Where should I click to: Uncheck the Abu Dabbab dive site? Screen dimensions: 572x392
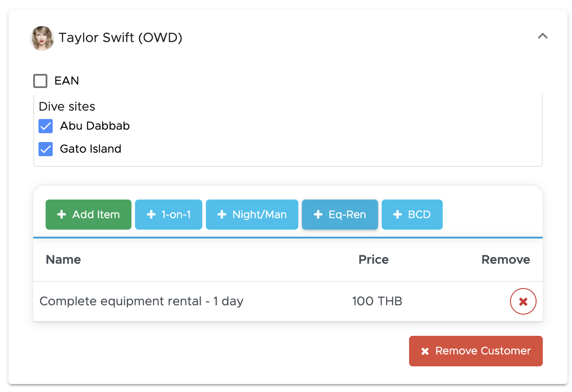pos(46,126)
